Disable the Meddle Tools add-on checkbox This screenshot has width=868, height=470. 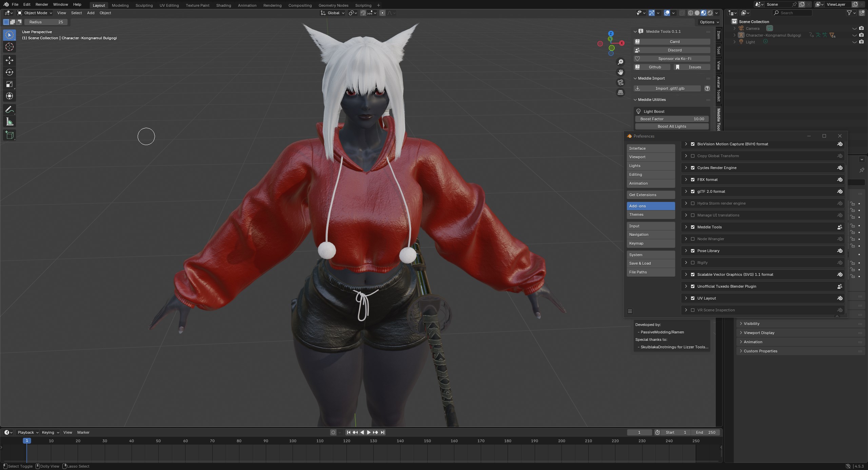coord(693,227)
